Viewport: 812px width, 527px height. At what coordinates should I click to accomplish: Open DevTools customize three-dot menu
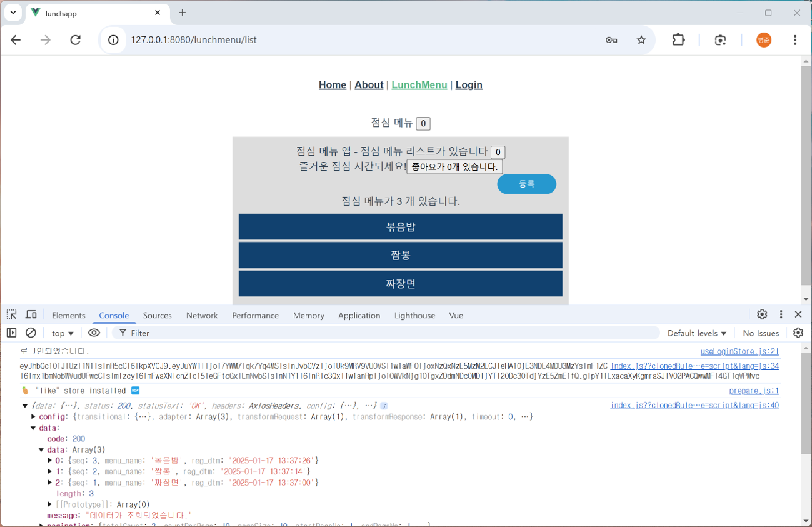point(781,314)
